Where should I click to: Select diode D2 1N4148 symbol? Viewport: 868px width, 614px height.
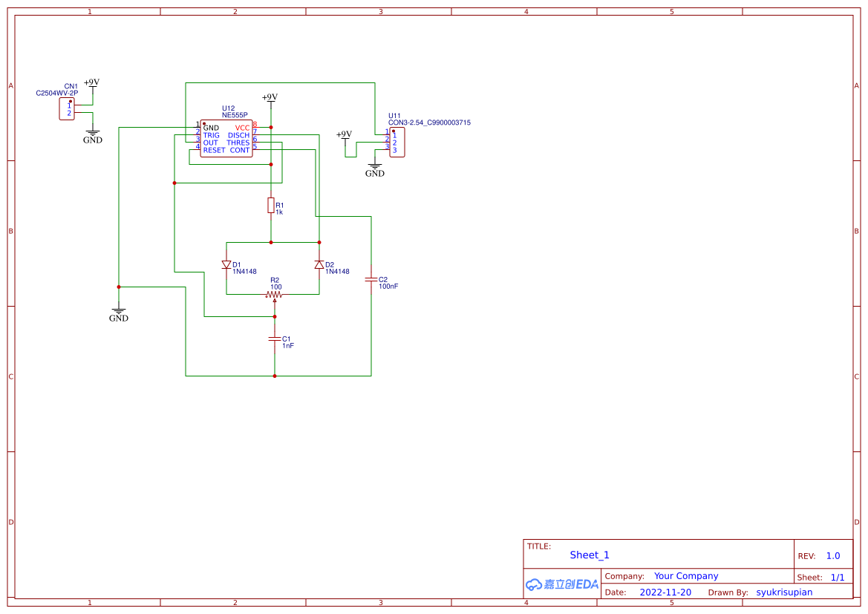pyautogui.click(x=319, y=266)
